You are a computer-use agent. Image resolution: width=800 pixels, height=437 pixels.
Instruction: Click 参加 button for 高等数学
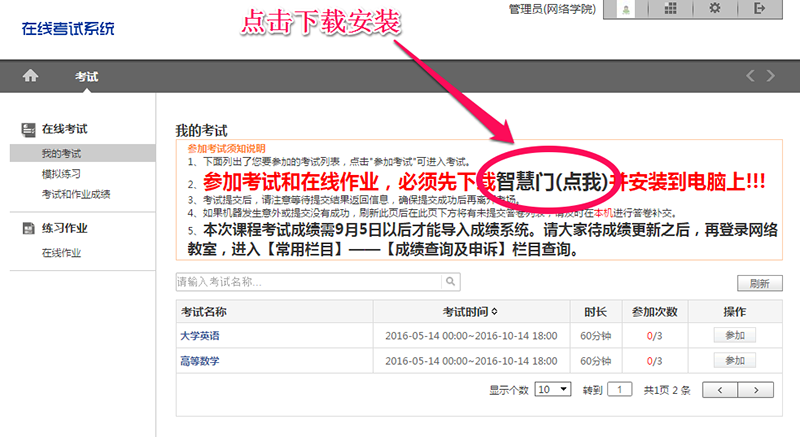click(x=734, y=360)
